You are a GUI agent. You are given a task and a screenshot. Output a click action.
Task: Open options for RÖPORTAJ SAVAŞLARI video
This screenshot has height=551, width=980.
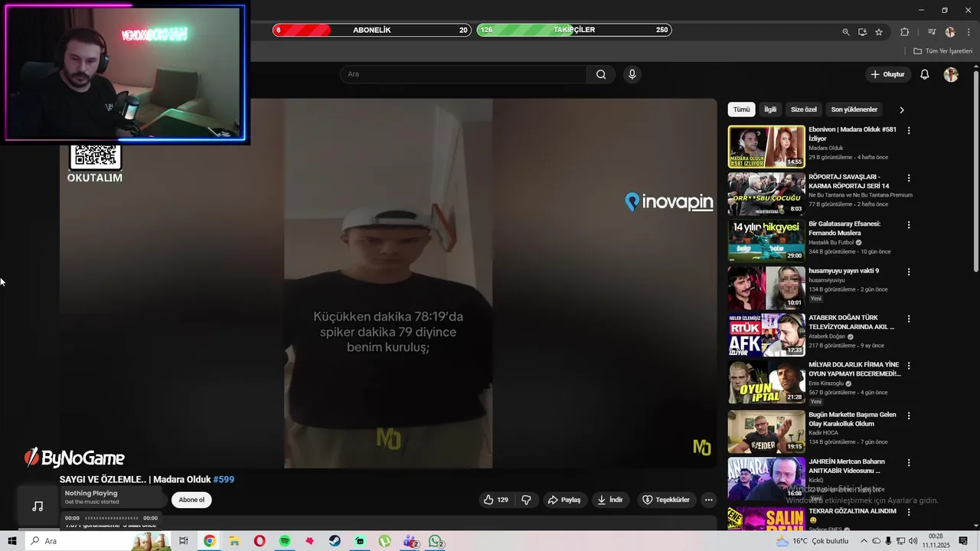909,178
